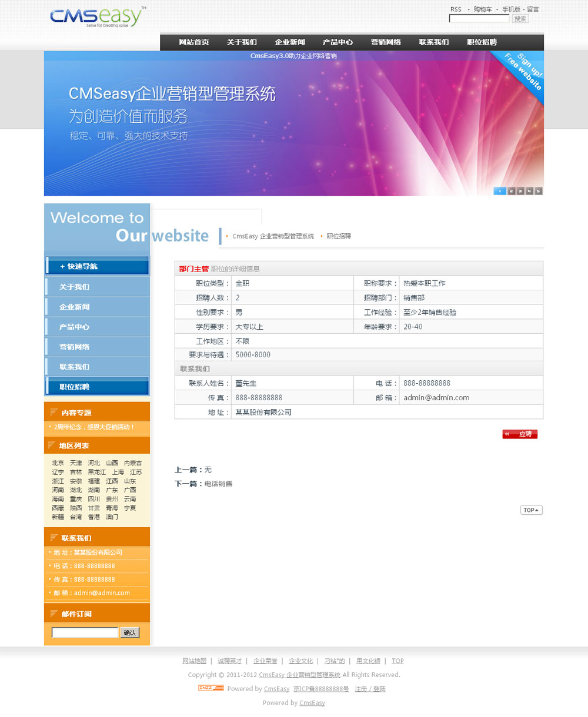This screenshot has height=717, width=588.
Task: Click the CNZZ statistics badge in footer
Action: (x=211, y=688)
